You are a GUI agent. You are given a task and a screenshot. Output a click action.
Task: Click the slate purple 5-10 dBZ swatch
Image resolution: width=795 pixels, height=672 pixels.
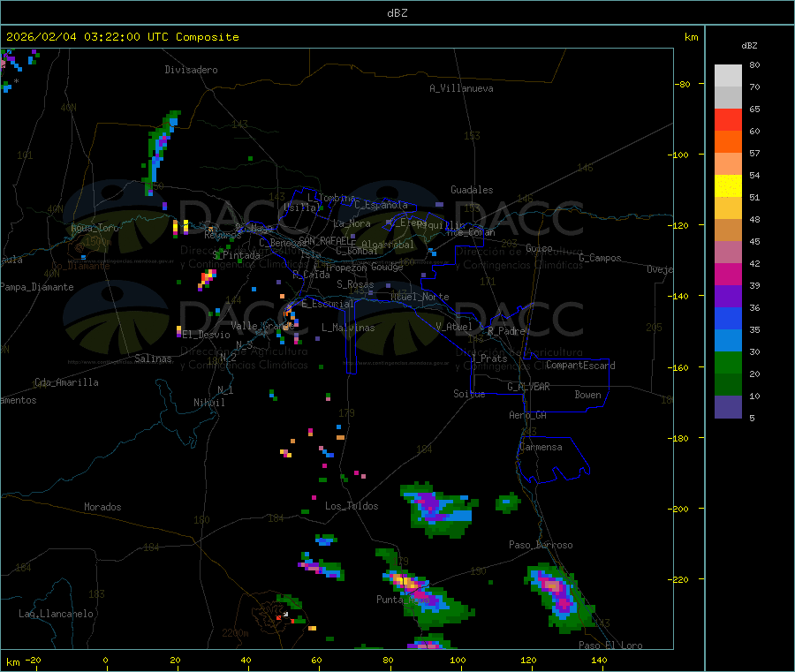coord(728,407)
